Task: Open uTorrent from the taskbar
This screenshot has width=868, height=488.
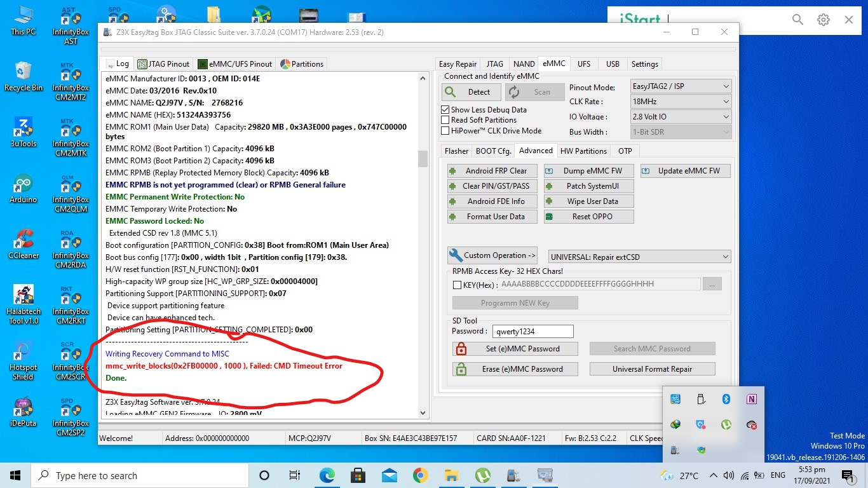Action: 482,475
